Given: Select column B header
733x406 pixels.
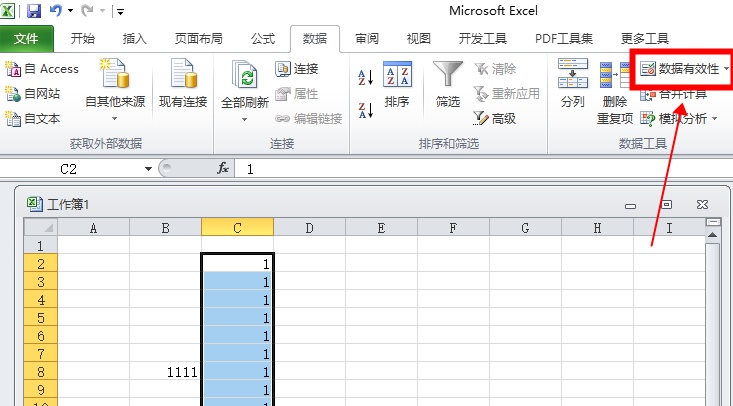Looking at the screenshot, I should (x=165, y=228).
